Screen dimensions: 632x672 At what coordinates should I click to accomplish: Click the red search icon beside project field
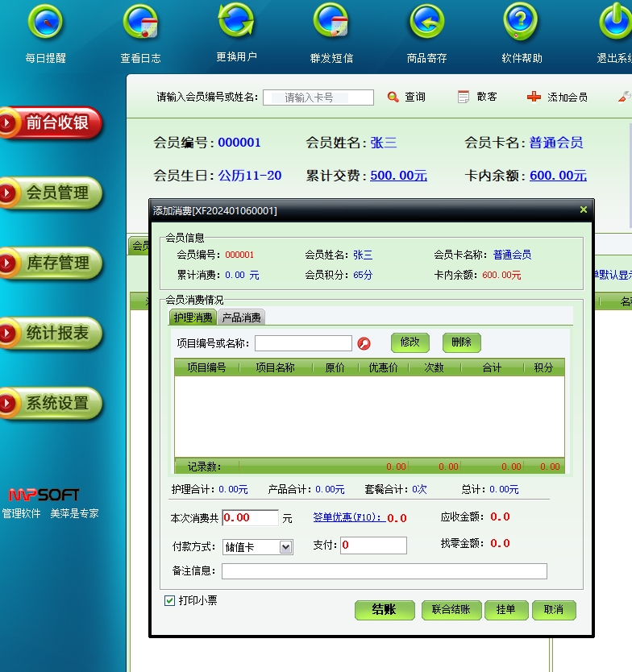[364, 343]
